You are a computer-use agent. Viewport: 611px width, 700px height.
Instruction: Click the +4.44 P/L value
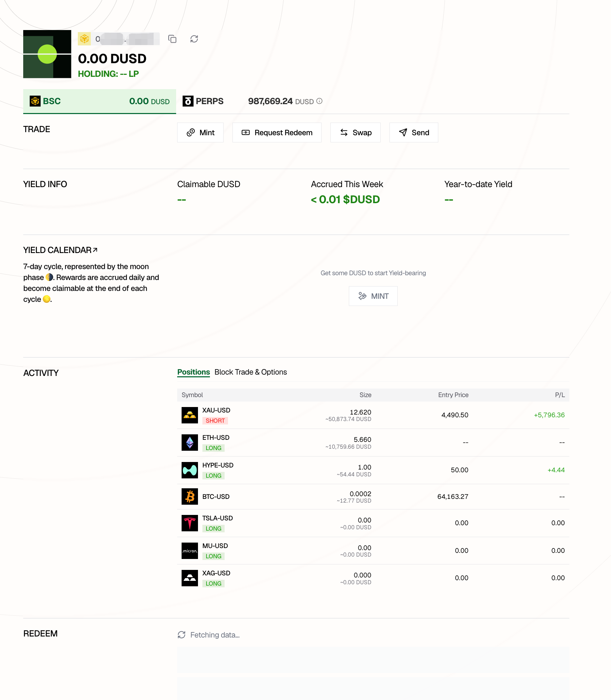click(556, 470)
